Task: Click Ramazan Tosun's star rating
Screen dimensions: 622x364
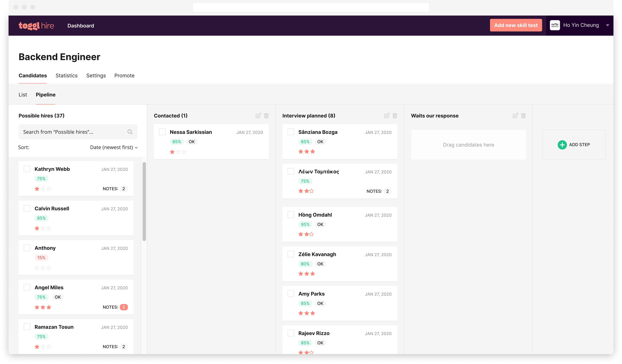Action: coord(43,347)
